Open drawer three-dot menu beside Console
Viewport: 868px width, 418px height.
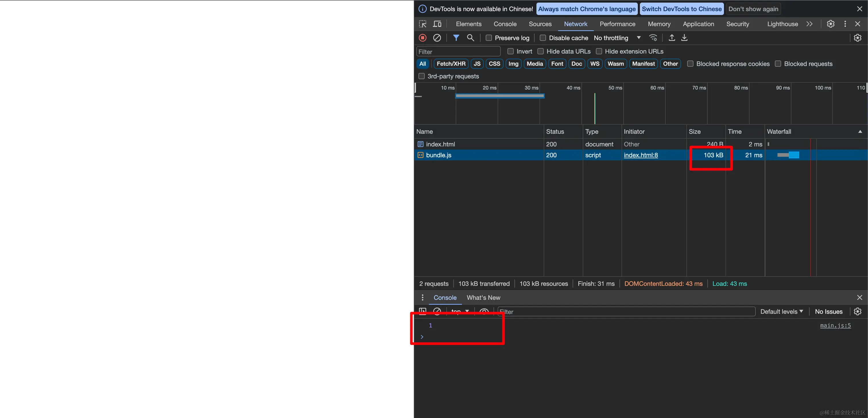(x=423, y=298)
